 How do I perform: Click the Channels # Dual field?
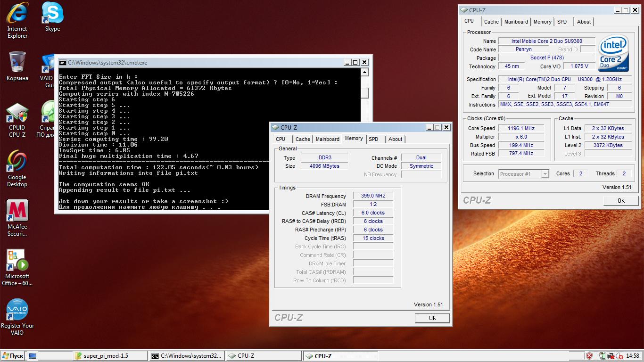pos(421,158)
